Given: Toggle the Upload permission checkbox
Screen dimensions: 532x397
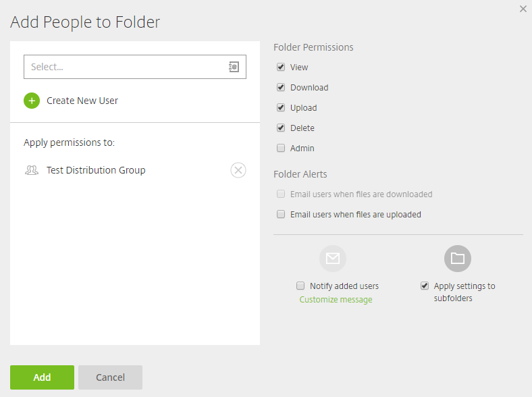Looking at the screenshot, I should [281, 107].
